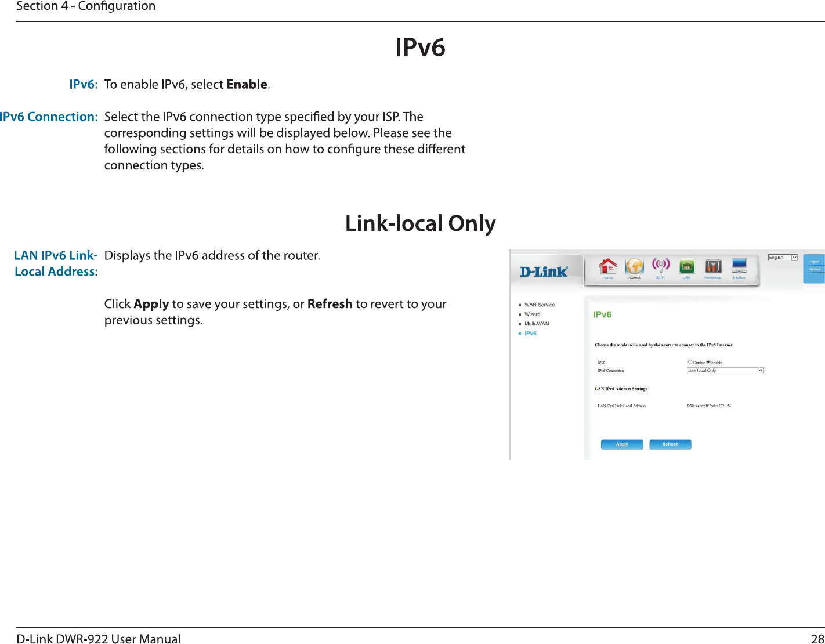Open Wizard in the sidebar
Screen dimensions: 825x644
tap(533, 314)
